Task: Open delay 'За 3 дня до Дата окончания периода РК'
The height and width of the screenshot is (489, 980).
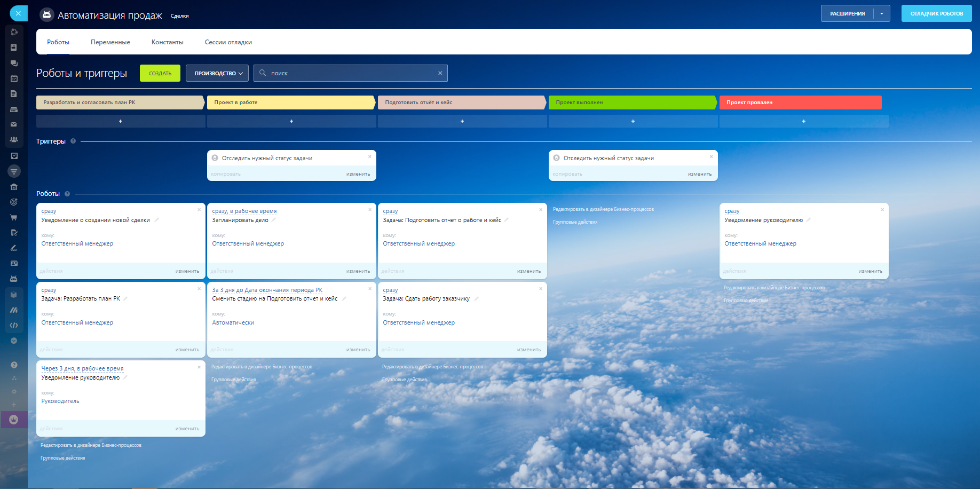Action: click(267, 290)
